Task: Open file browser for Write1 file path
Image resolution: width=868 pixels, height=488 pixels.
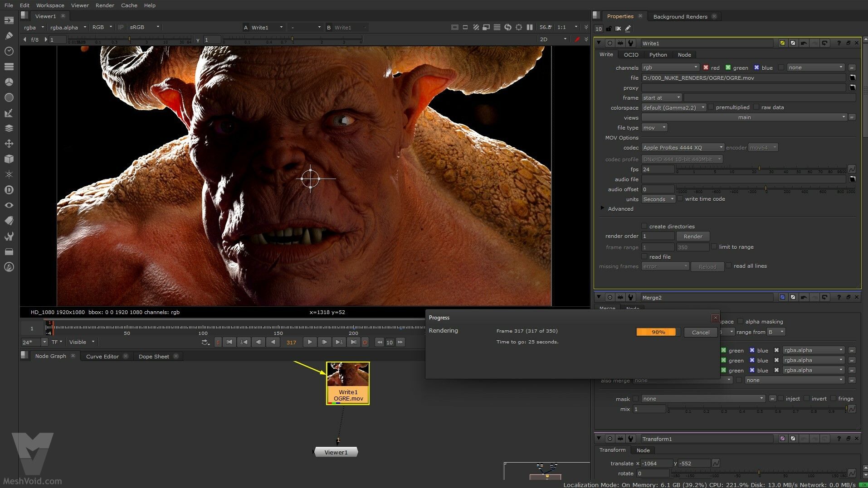Action: 853,77
